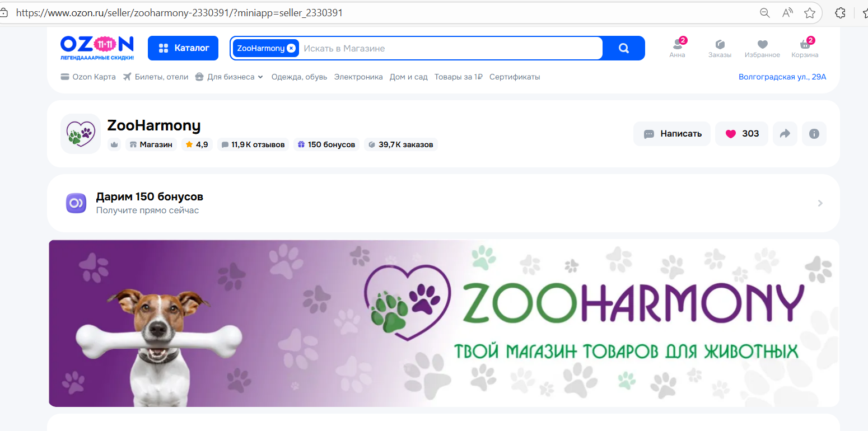868x431 pixels.
Task: Click the Заказы icon in the header
Action: (x=720, y=48)
